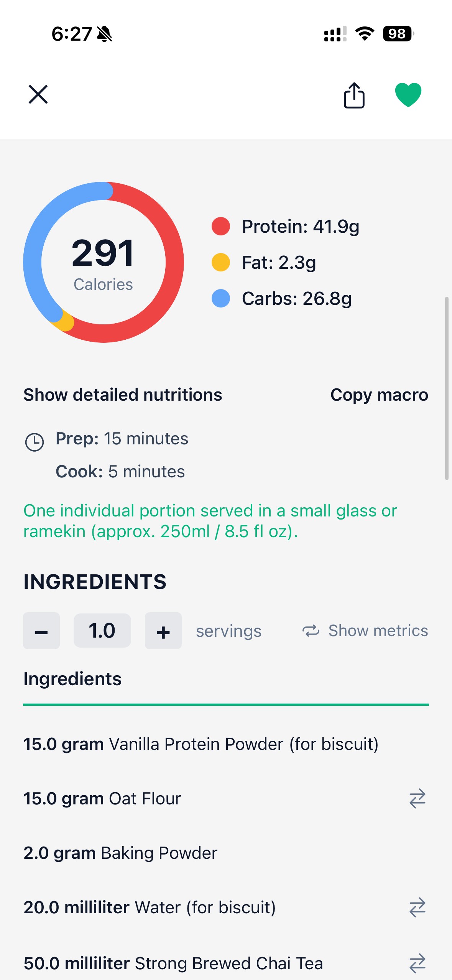Tap the share icon
This screenshot has height=980, width=452.
(354, 95)
